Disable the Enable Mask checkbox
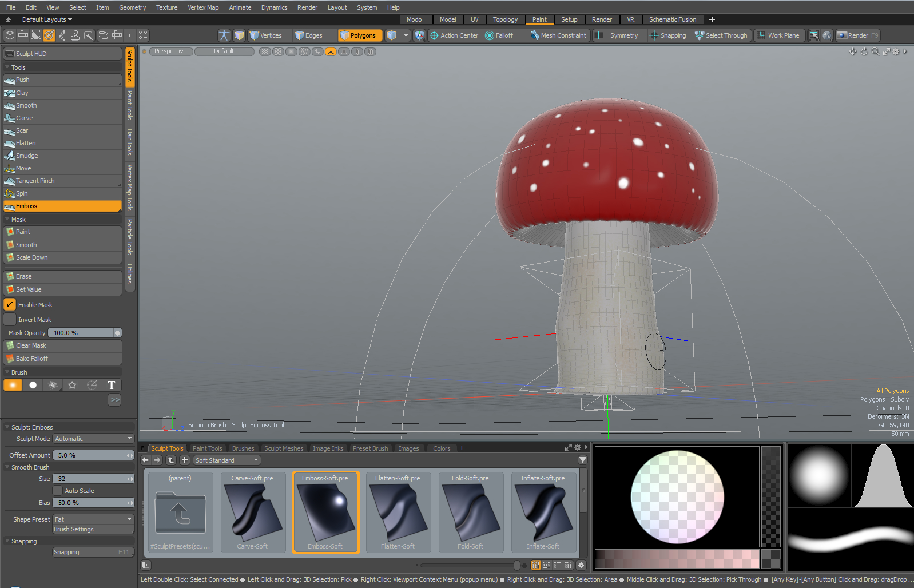The width and height of the screenshot is (914, 588). 10,305
